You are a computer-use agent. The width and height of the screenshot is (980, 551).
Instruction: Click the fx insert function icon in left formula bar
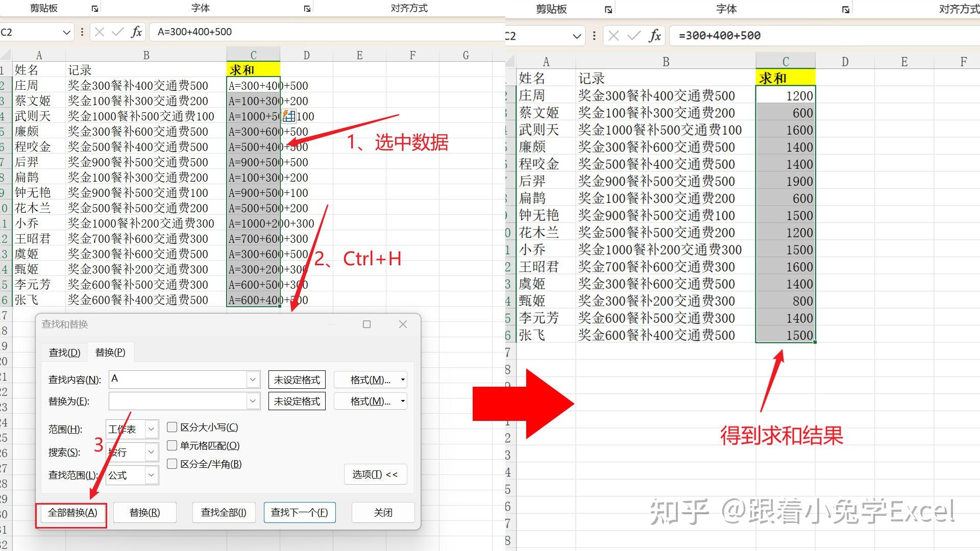point(136,32)
